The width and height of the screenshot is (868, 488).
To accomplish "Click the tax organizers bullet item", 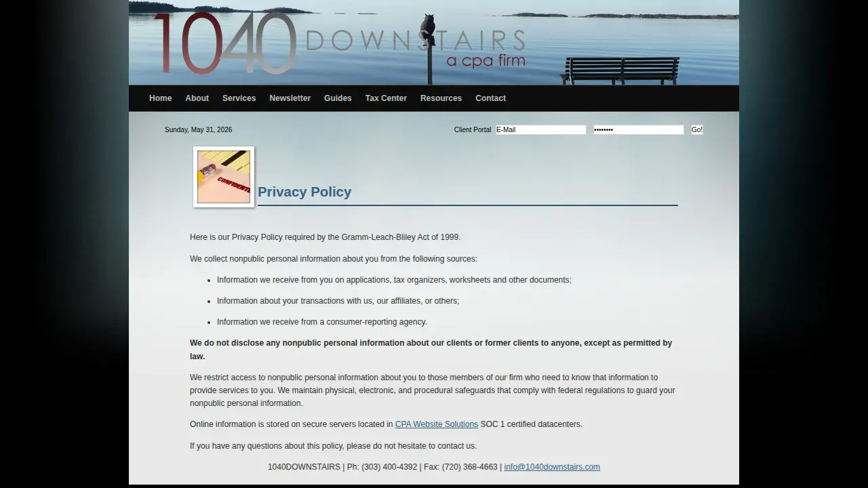I will pyautogui.click(x=394, y=280).
